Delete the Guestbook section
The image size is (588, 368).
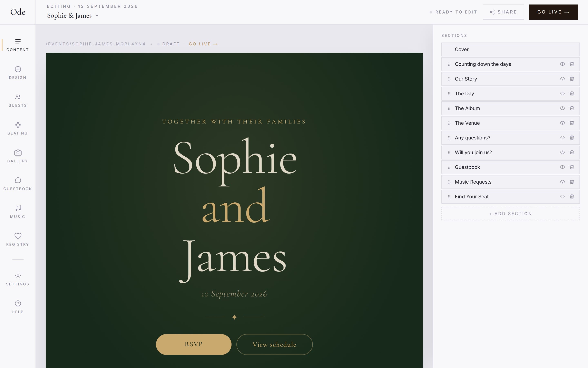click(x=572, y=167)
